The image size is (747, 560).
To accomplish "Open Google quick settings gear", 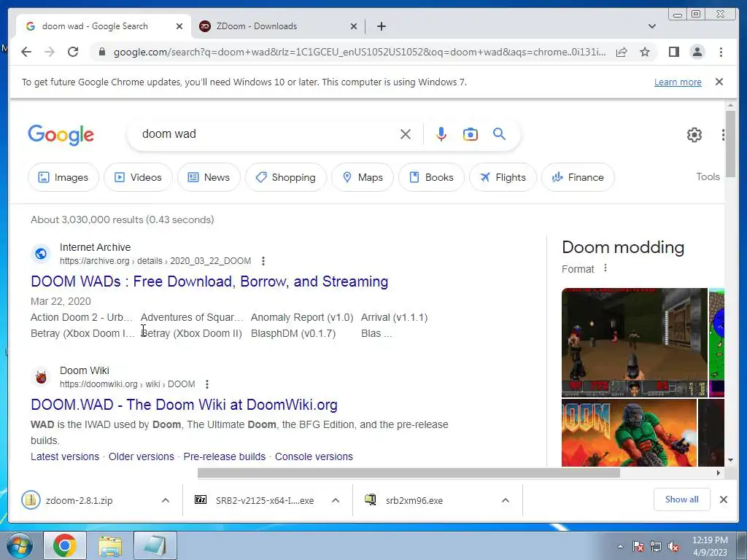I will (694, 135).
